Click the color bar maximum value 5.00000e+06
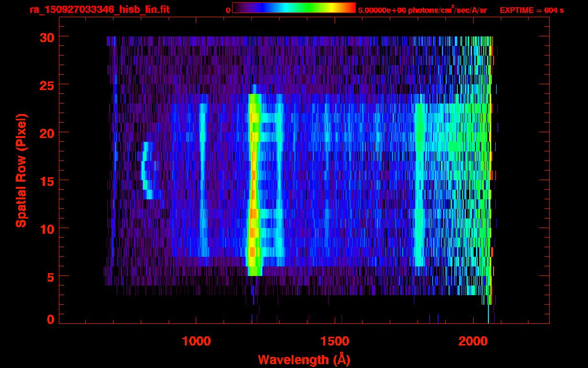The image size is (588, 368). pos(382,10)
